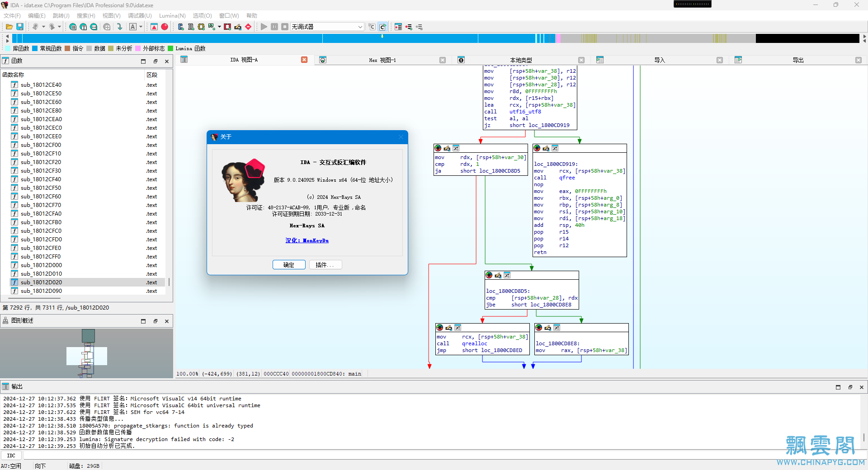Close the 函数 functions panel
868x470 pixels.
point(167,61)
